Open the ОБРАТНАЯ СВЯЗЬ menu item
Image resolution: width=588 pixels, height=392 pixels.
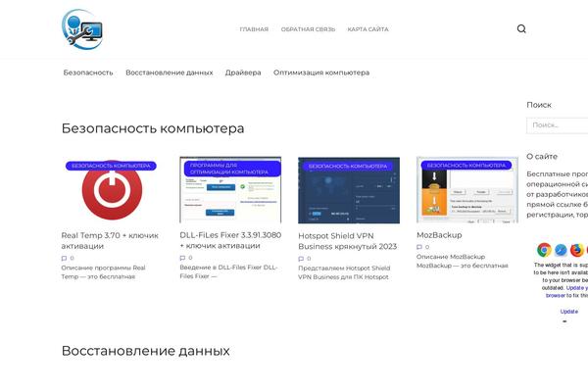coord(308,29)
